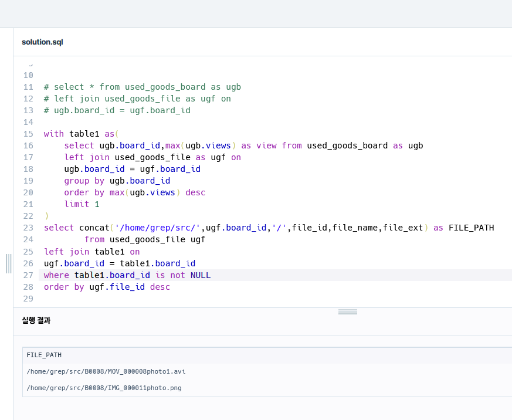Click comment '# left join used_goods_file as ugf on'
512x420 pixels.
[137, 99]
